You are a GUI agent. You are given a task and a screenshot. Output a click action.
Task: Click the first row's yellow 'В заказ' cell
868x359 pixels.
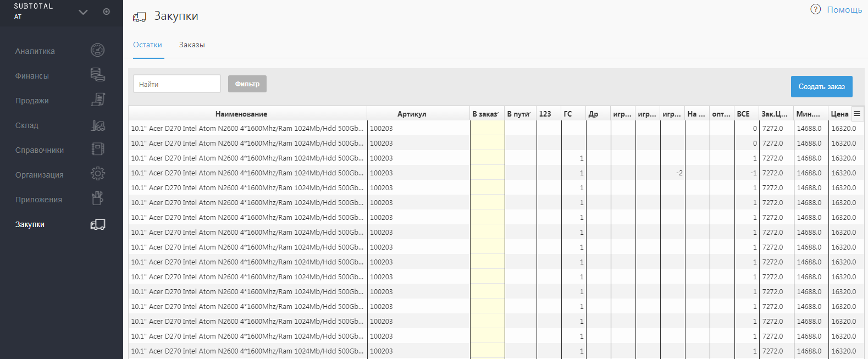tap(487, 128)
